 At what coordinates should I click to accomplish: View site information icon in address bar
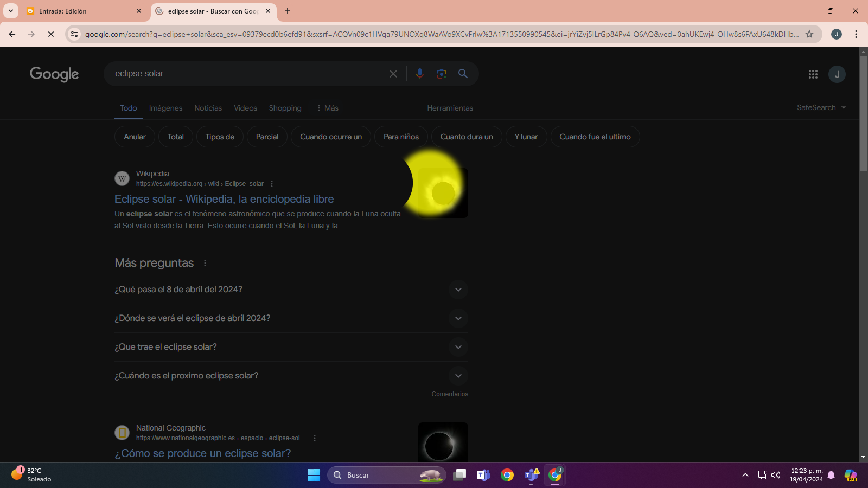[75, 34]
